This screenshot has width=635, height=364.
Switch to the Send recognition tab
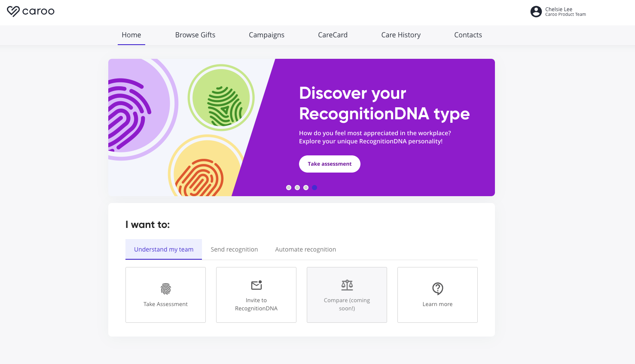[x=234, y=249]
